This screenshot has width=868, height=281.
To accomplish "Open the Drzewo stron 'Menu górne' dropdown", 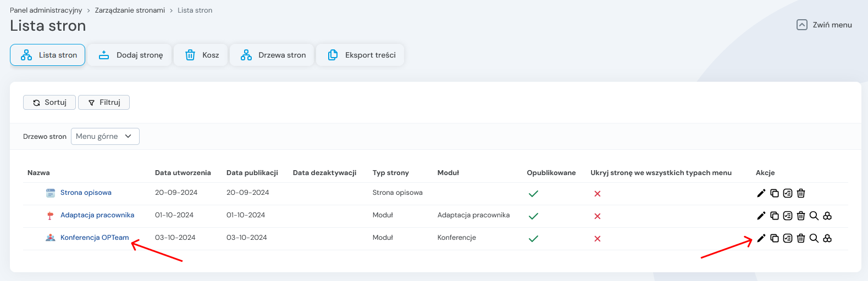I will tap(105, 136).
